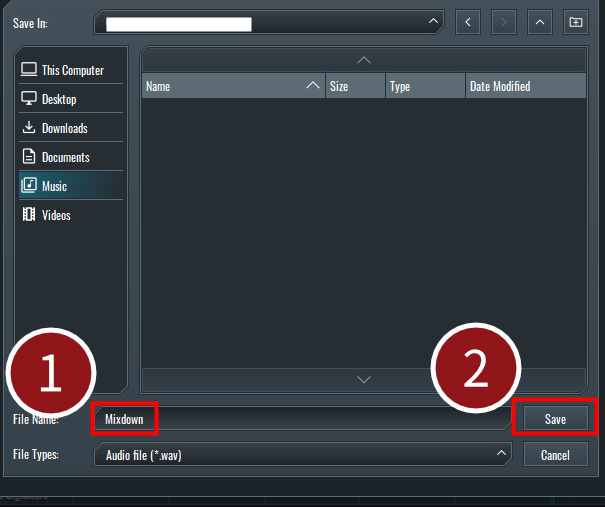Sort the file list by Size
Viewport: 605px width, 507px height.
coord(355,87)
